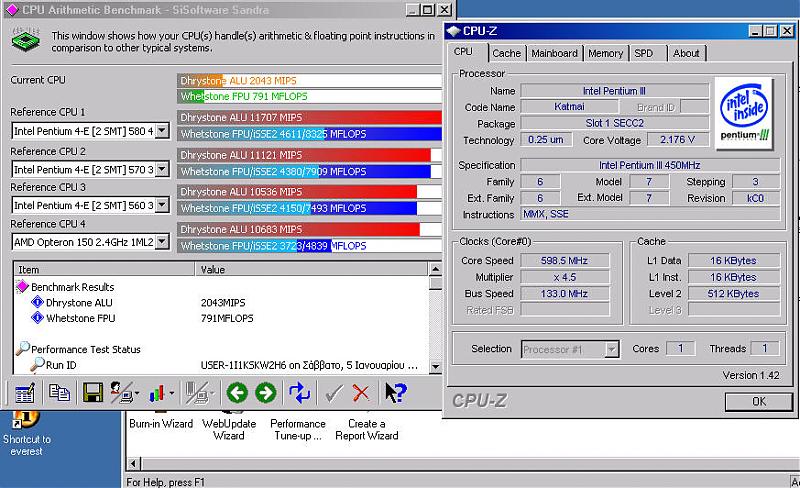
Task: Switch to the CPU tab in CPU-Z
Action: [x=463, y=52]
